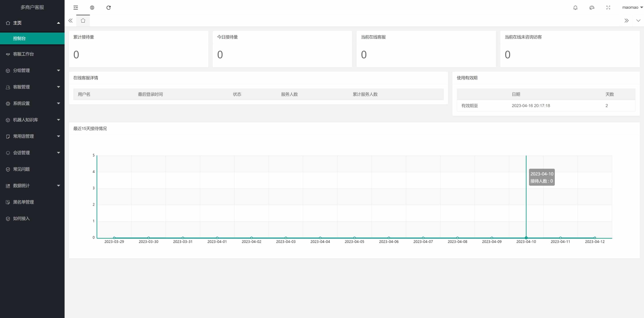Collapse the sidebar with the menu-fold icon
The image size is (644, 318).
point(76,8)
